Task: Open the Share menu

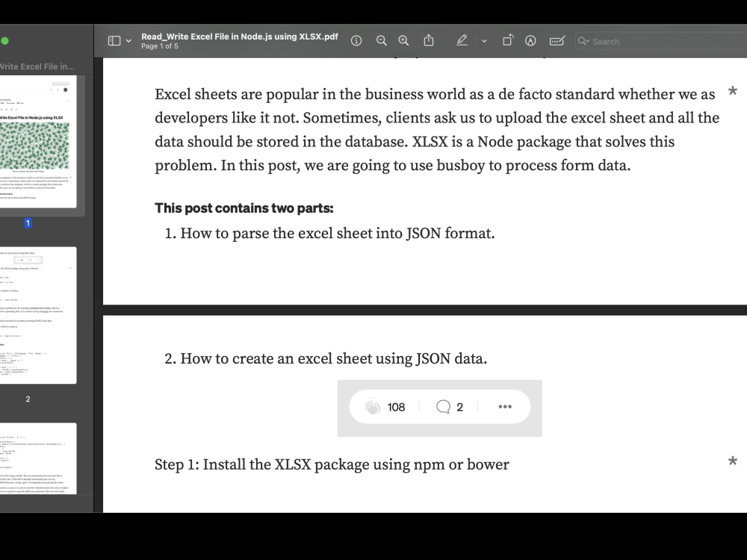Action: coord(429,40)
